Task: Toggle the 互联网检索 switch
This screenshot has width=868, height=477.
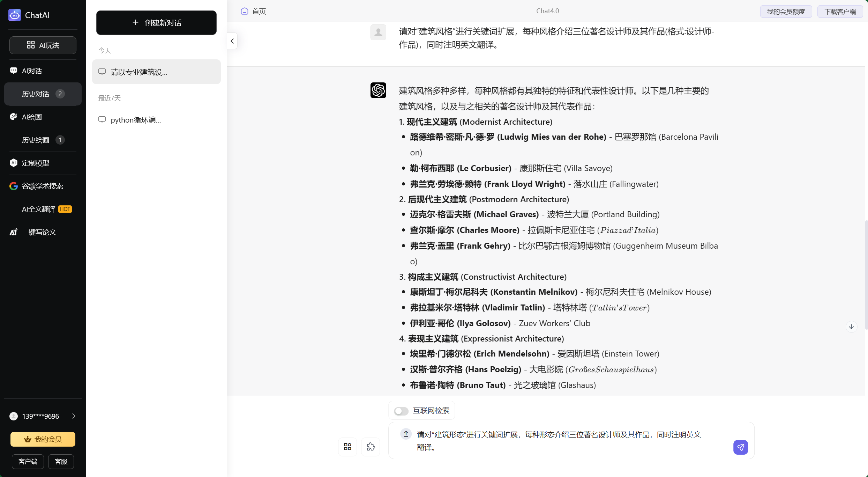Action: tap(401, 411)
